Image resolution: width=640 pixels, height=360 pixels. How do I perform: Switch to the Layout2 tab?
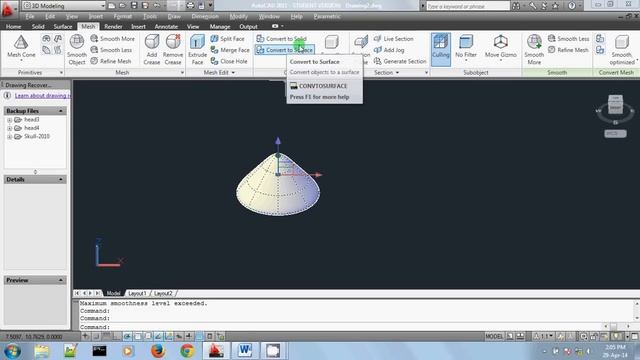[x=163, y=293]
